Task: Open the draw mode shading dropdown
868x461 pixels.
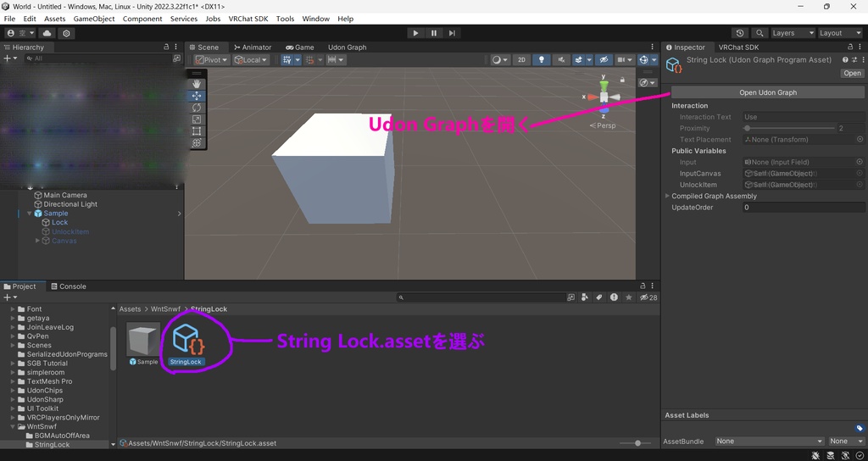Action: pyautogui.click(x=500, y=60)
